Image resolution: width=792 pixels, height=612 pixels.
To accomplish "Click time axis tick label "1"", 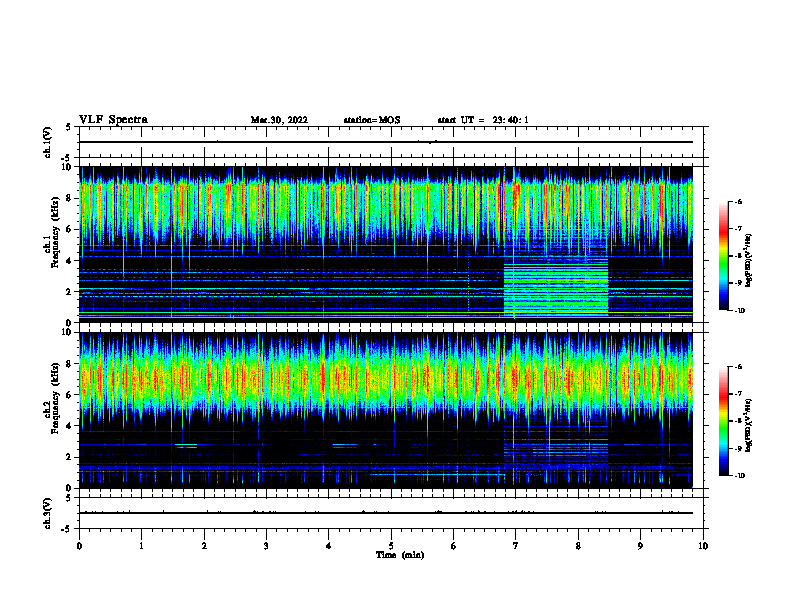I will tap(141, 546).
